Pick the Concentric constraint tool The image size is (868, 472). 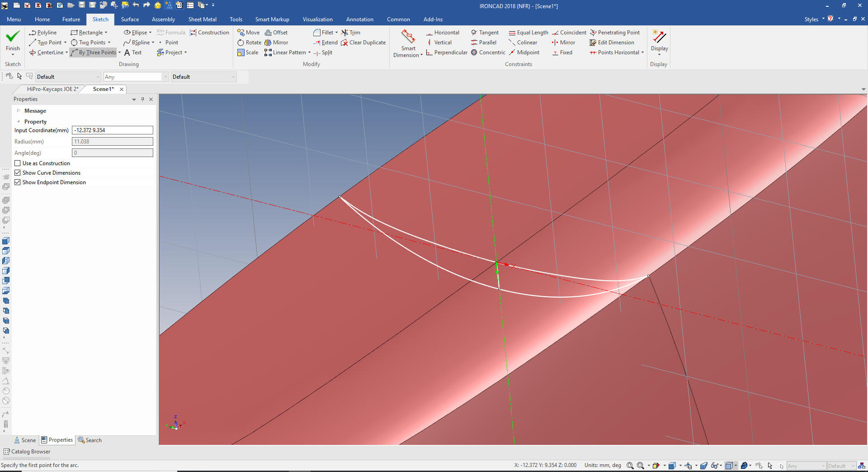coord(488,52)
